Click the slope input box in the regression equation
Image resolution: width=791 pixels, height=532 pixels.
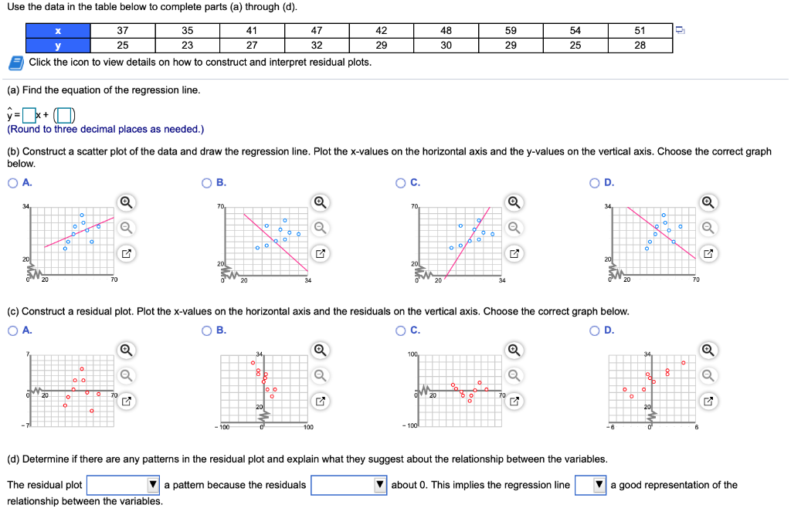pyautogui.click(x=27, y=113)
